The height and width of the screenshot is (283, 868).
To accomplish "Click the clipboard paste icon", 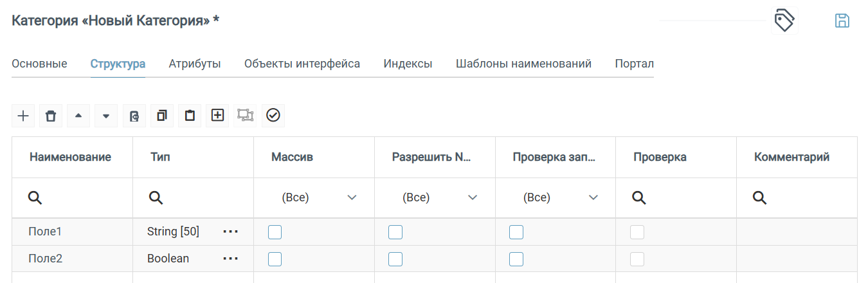I will tap(190, 116).
